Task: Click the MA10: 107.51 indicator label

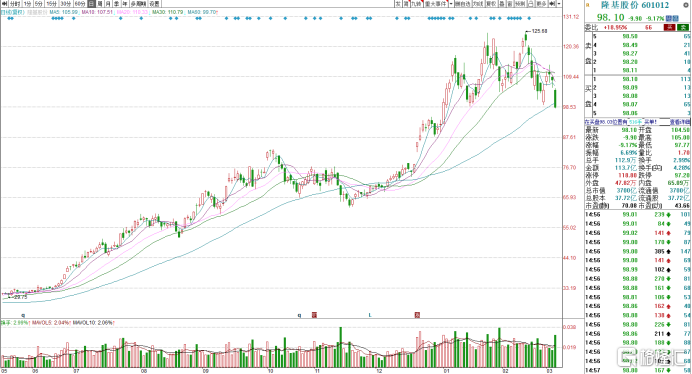Action: point(97,12)
